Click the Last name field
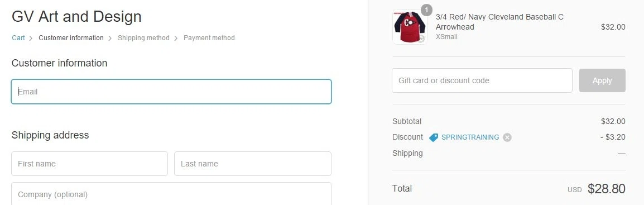This screenshot has width=644, height=205. click(x=253, y=164)
